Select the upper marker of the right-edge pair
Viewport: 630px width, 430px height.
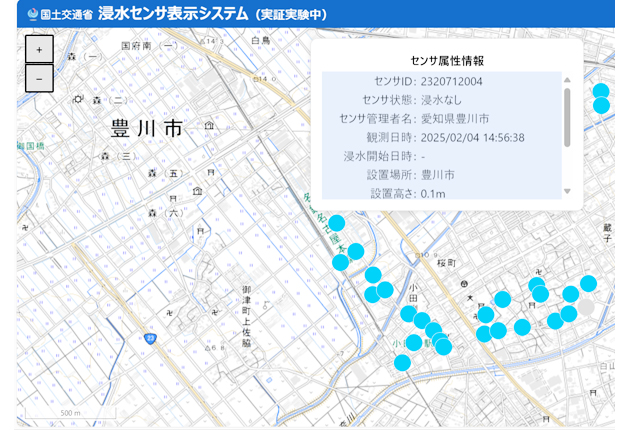[x=601, y=91]
